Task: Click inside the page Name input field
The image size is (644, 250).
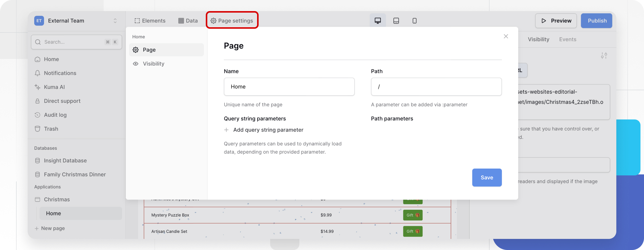Action: coord(289,86)
